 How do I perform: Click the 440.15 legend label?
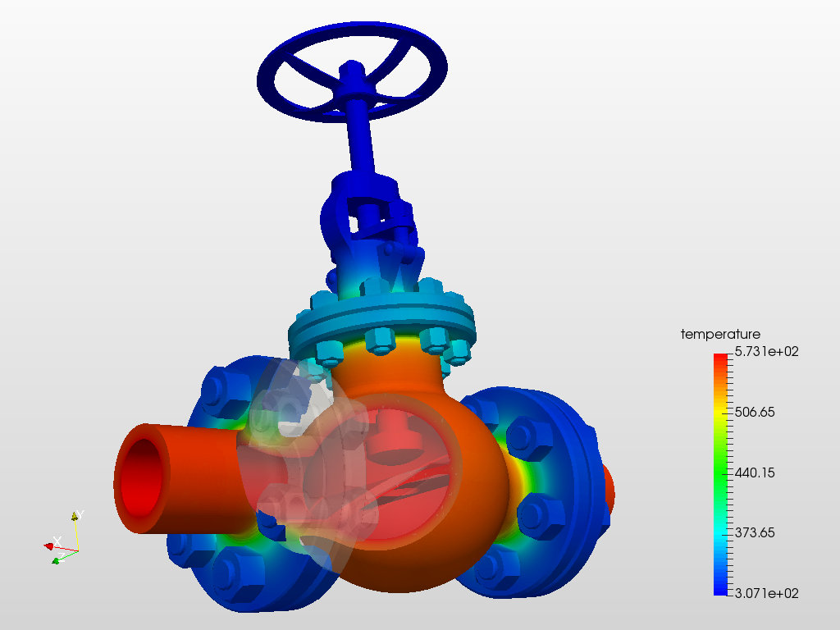point(755,472)
